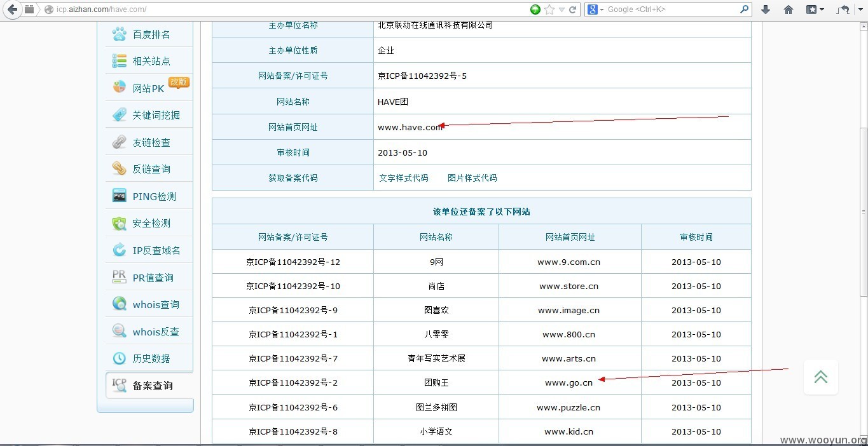Click the vertical page scrollbar thumb
The width and height of the screenshot is (868, 446).
863,213
